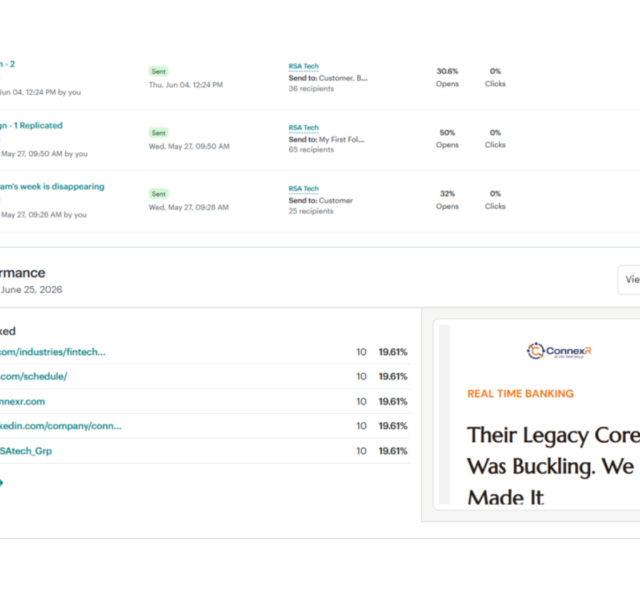
Task: Open the campaign ending in '- 2'
Action: coord(7,64)
